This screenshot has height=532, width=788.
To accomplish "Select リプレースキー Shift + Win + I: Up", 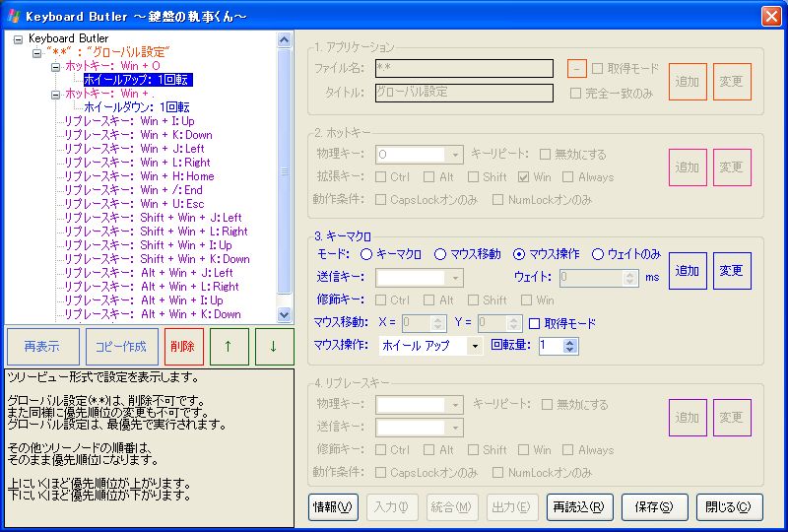I will 148,245.
